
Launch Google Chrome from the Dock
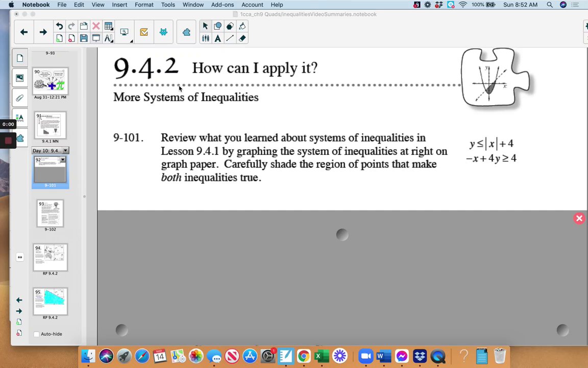click(304, 356)
